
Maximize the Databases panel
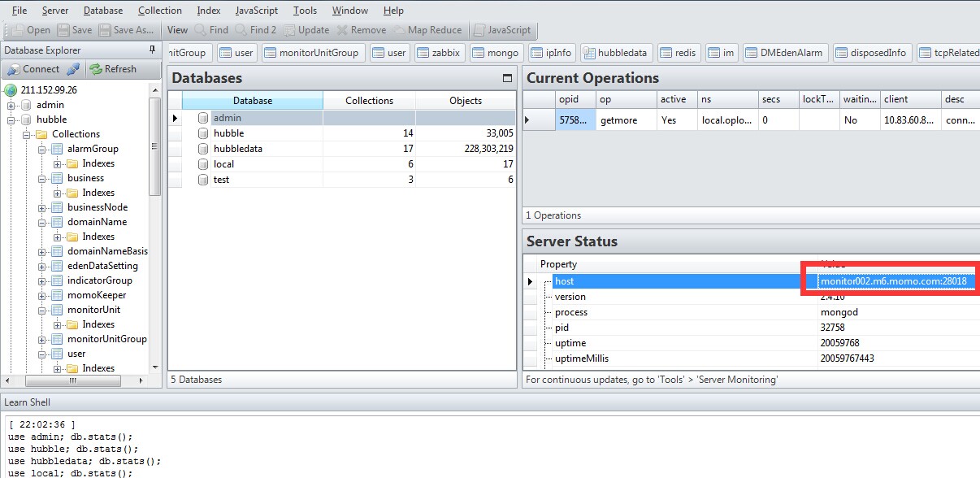tap(508, 79)
